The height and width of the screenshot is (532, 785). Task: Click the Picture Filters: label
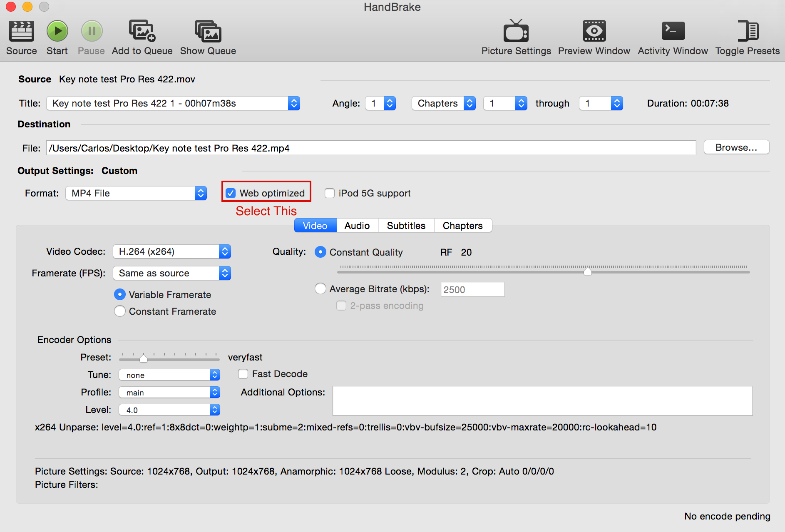click(67, 485)
